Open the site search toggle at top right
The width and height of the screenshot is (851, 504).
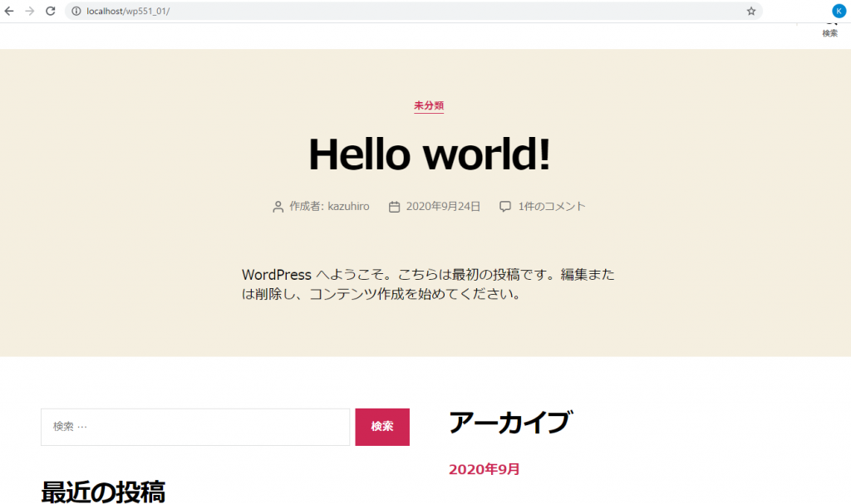(x=829, y=30)
